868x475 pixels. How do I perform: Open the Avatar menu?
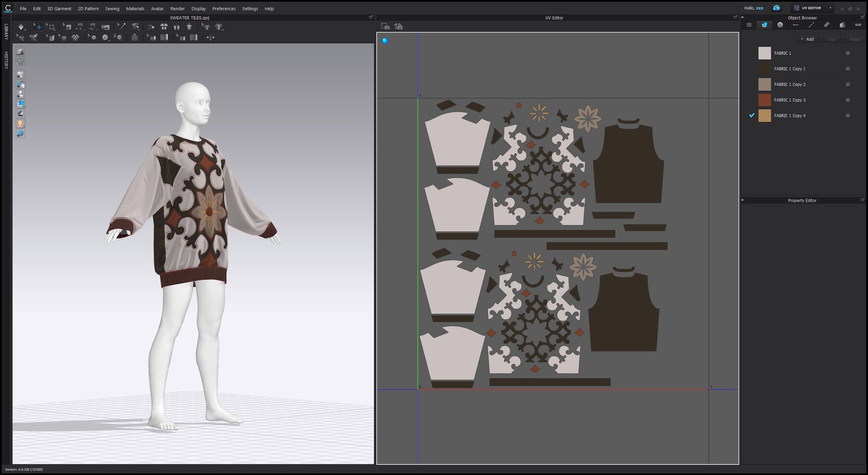coord(157,9)
